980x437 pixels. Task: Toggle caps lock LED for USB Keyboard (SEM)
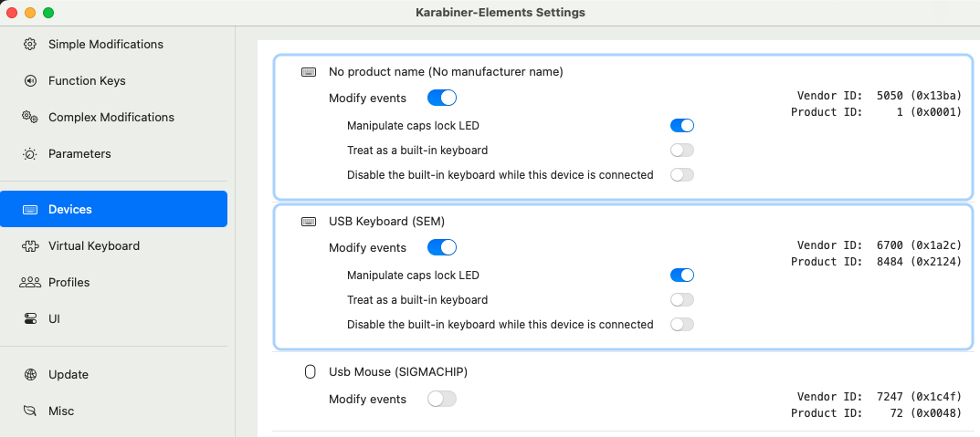point(682,276)
